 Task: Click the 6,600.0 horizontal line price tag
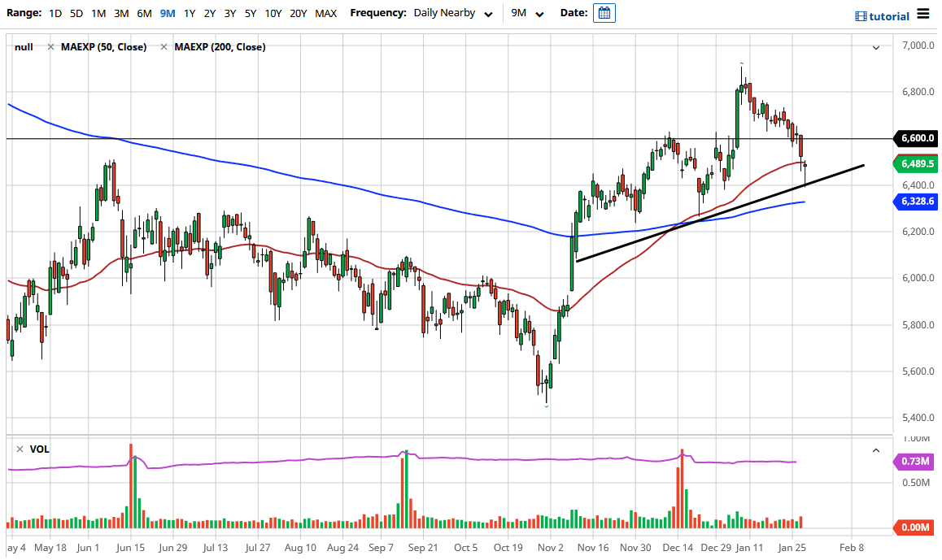tap(918, 138)
